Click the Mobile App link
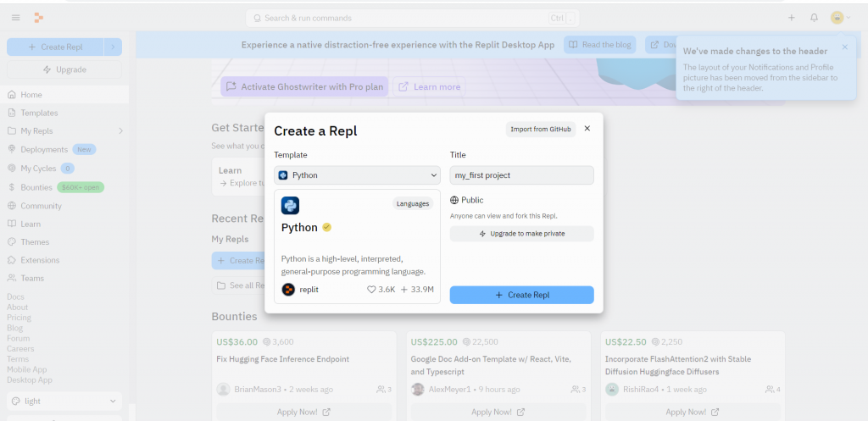The image size is (868, 421). click(x=26, y=369)
